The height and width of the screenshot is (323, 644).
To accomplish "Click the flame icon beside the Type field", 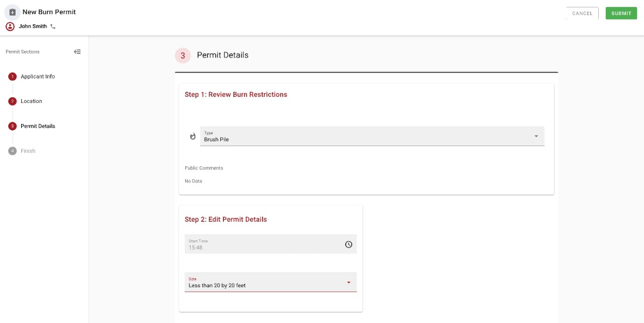I will [x=193, y=136].
